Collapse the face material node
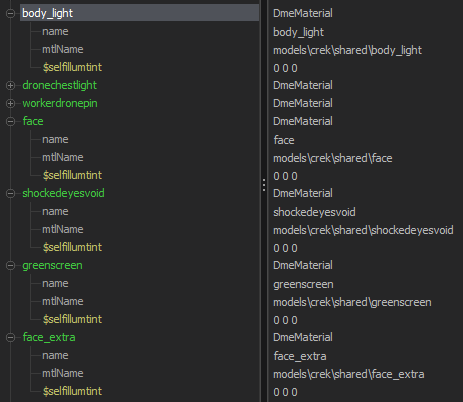 [x=10, y=121]
